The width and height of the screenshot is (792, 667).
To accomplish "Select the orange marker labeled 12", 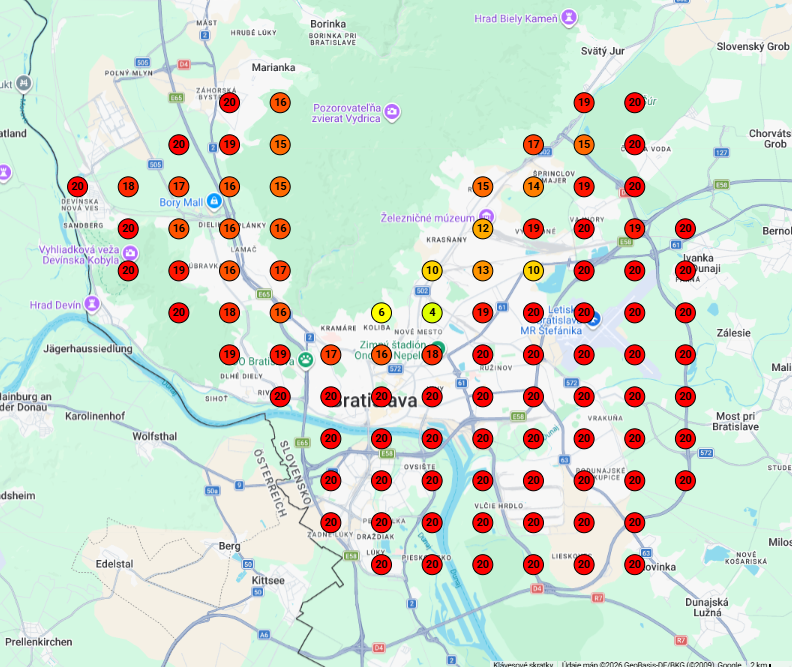I will (483, 228).
